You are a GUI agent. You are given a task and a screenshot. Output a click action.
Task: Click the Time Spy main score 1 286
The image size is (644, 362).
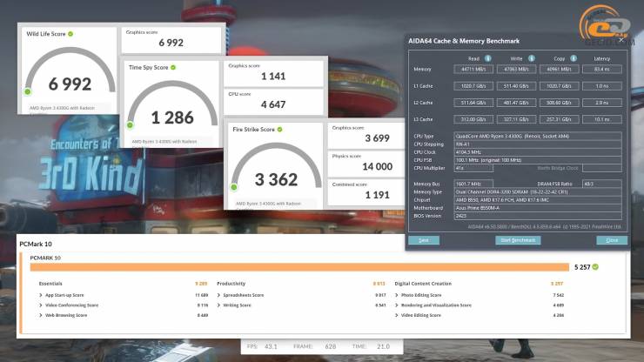pyautogui.click(x=172, y=118)
